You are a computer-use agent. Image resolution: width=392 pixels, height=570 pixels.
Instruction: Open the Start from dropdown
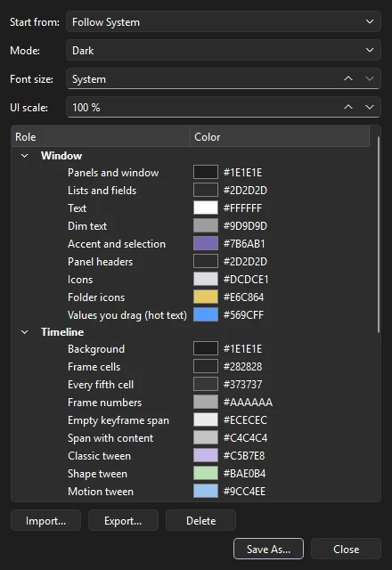coord(224,21)
